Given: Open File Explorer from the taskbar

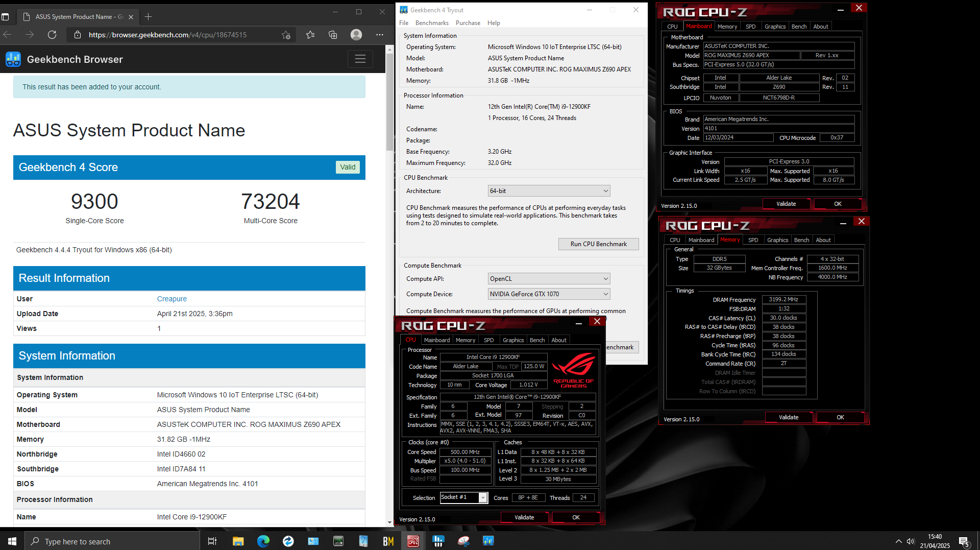Looking at the screenshot, I should click(x=238, y=541).
